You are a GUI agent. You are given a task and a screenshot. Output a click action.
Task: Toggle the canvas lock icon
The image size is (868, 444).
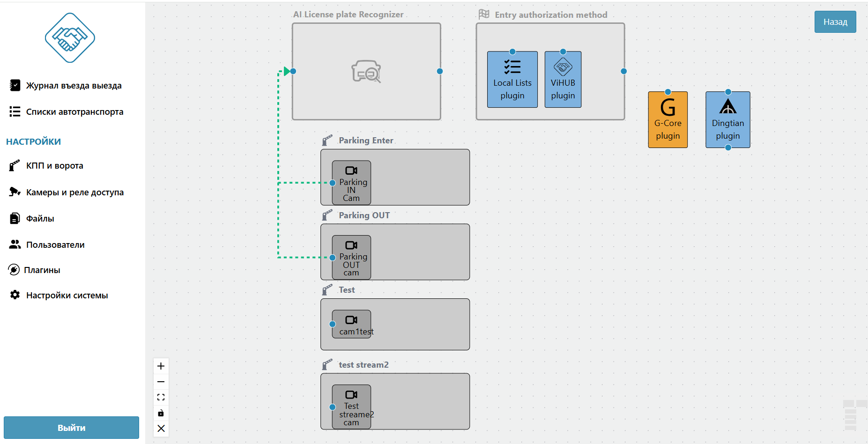click(161, 413)
